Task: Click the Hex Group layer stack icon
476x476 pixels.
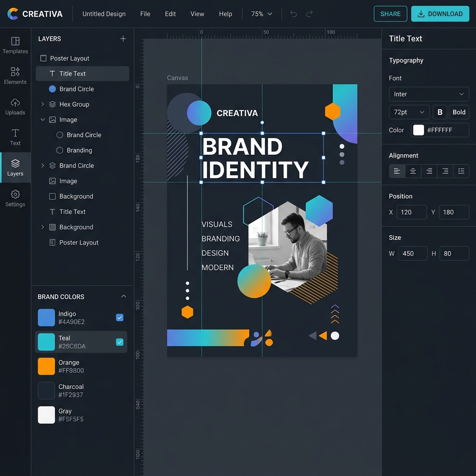Action: (52, 104)
